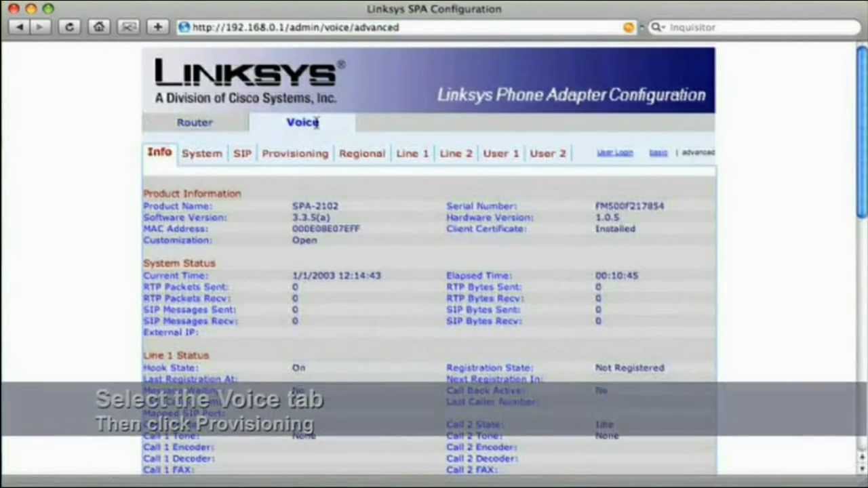This screenshot has height=488, width=868.
Task: Click the Call 1 Decoder label
Action: [179, 459]
